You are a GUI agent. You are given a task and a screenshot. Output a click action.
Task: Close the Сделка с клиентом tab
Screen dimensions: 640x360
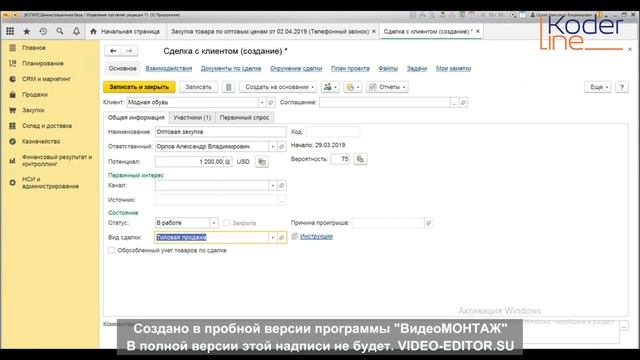coord(478,31)
